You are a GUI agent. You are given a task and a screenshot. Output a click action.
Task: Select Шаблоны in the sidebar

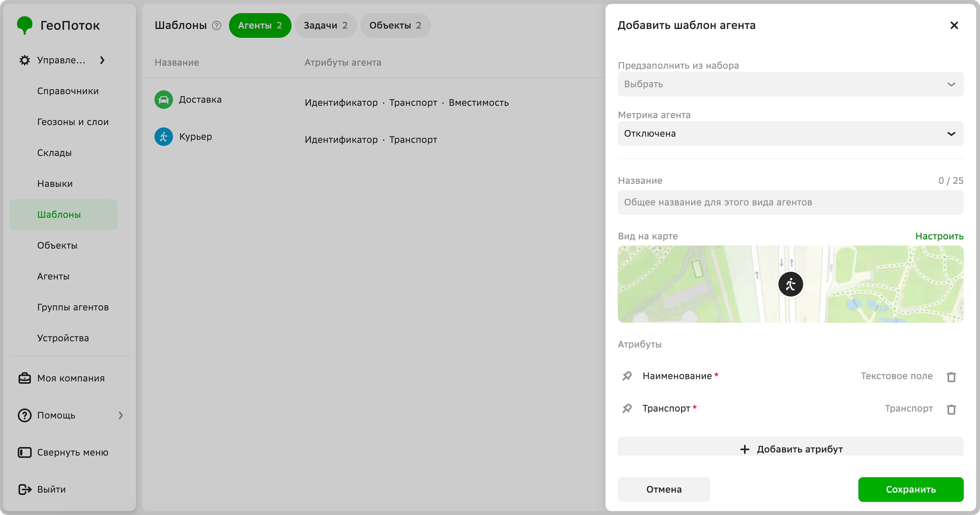click(x=63, y=215)
